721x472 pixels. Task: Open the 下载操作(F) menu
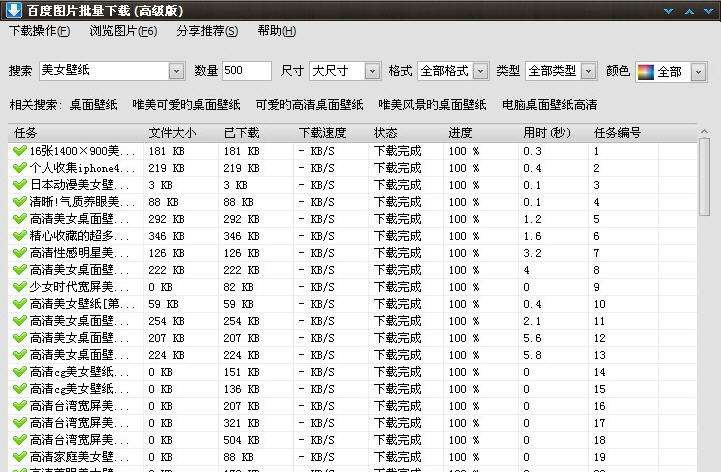point(40,31)
